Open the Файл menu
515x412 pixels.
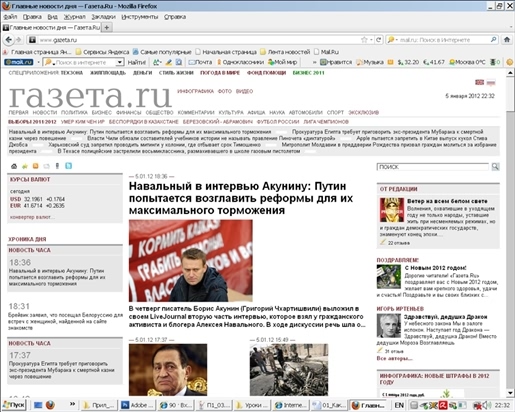tap(10, 17)
